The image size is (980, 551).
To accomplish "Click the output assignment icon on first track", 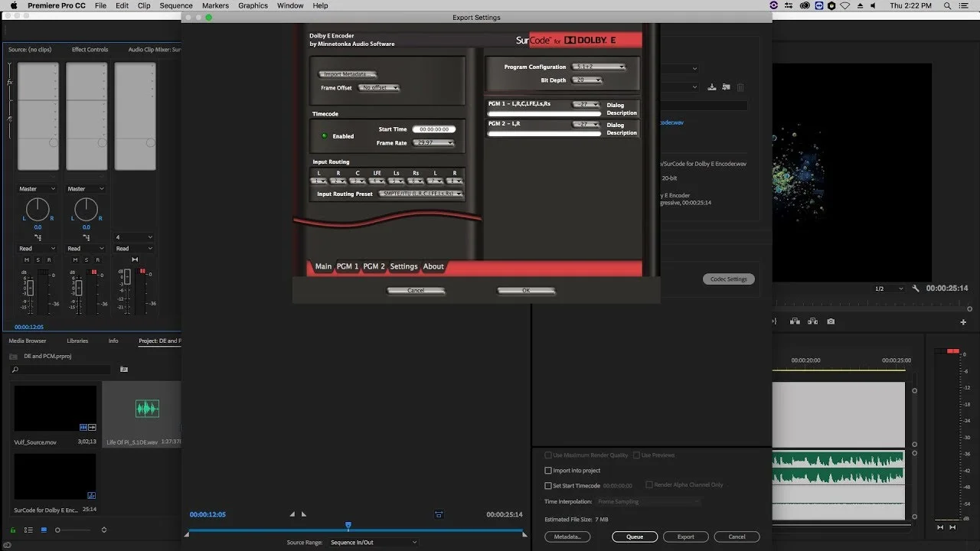I will click(38, 237).
